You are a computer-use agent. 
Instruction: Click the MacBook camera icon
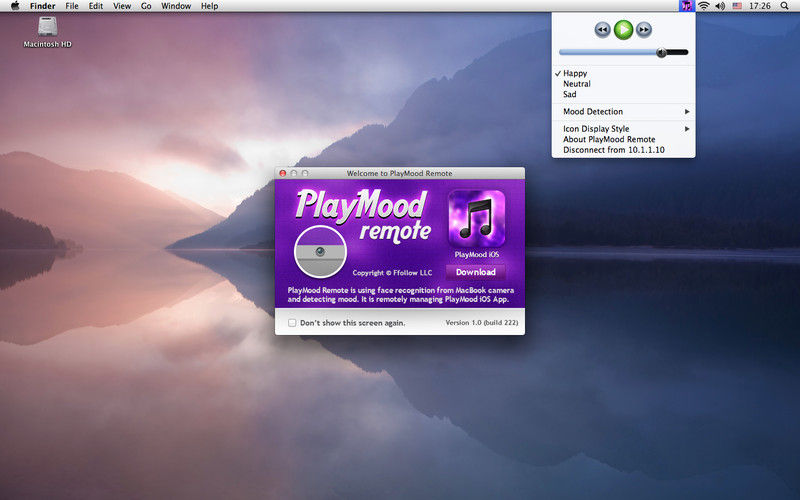coord(320,252)
